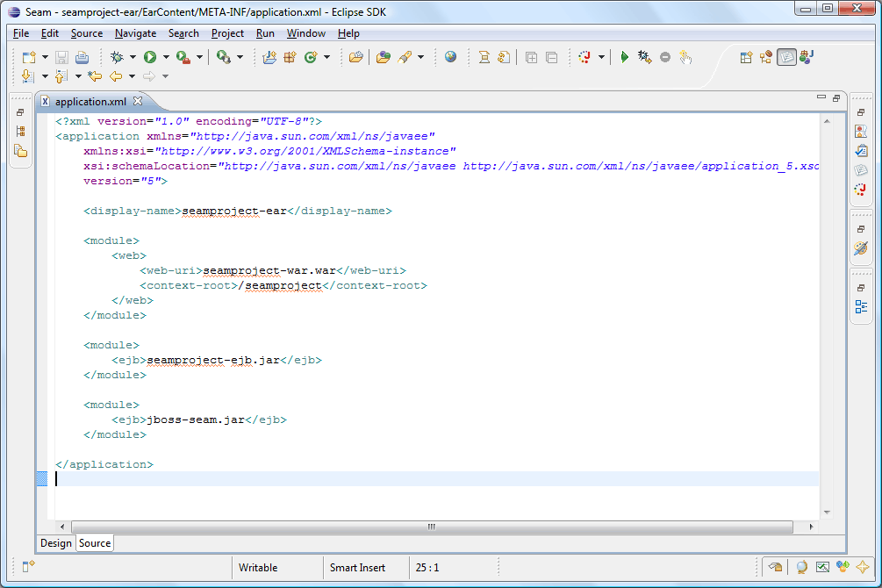Open the Run configurations dropdown arrow

pos(166,57)
